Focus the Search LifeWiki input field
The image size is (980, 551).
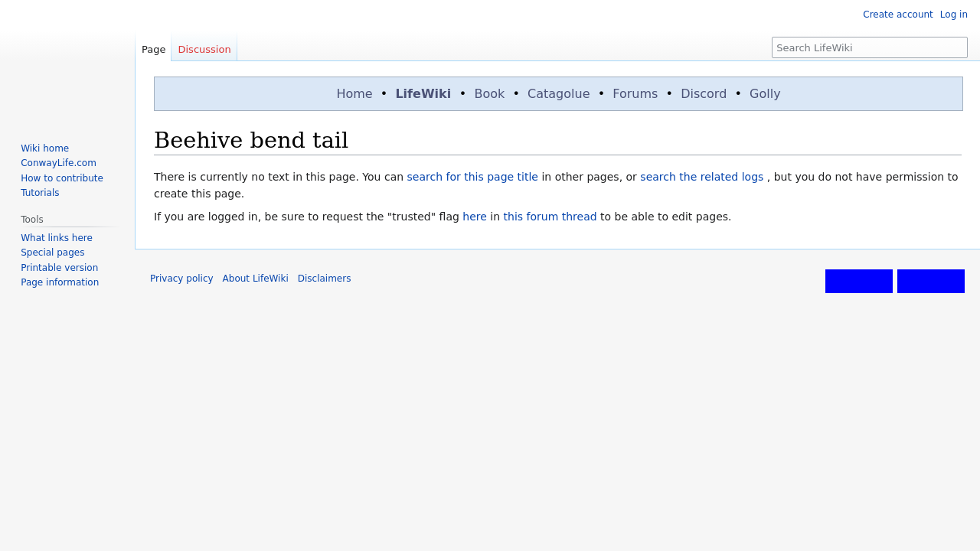[x=869, y=47]
